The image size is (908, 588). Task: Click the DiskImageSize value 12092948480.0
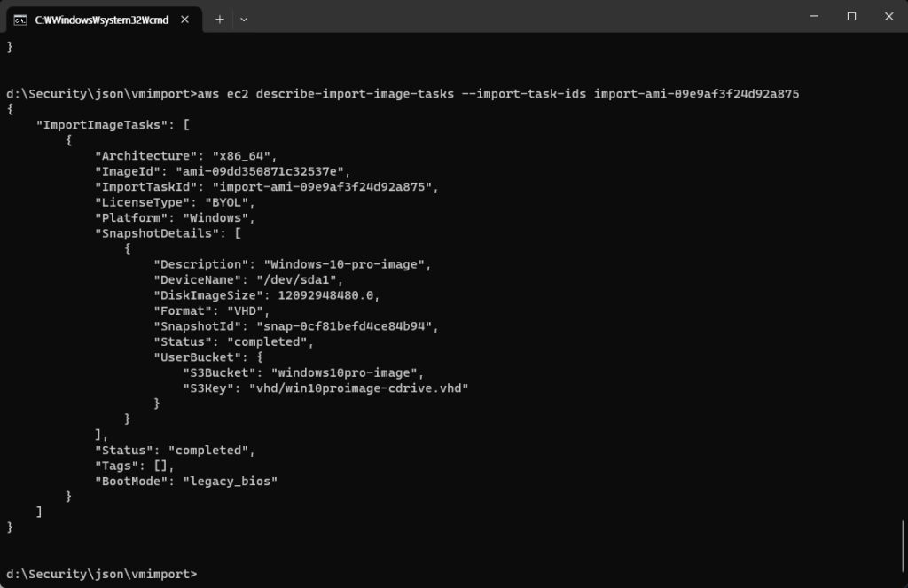pos(326,295)
